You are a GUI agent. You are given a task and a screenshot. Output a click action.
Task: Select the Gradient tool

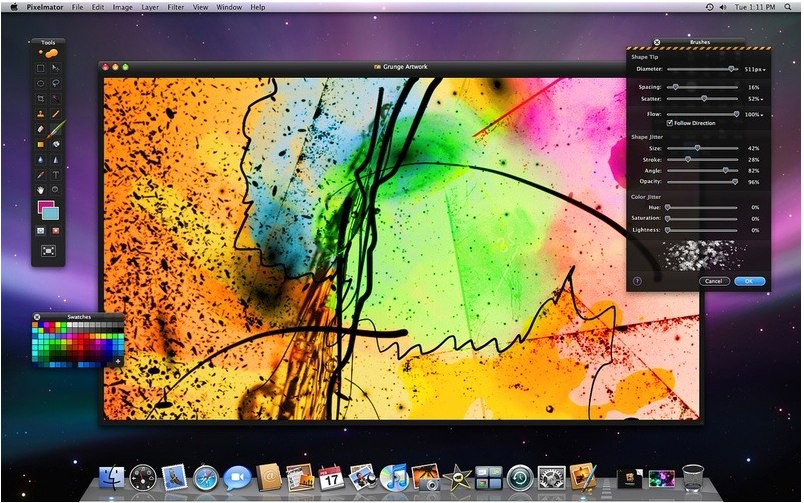click(x=41, y=145)
